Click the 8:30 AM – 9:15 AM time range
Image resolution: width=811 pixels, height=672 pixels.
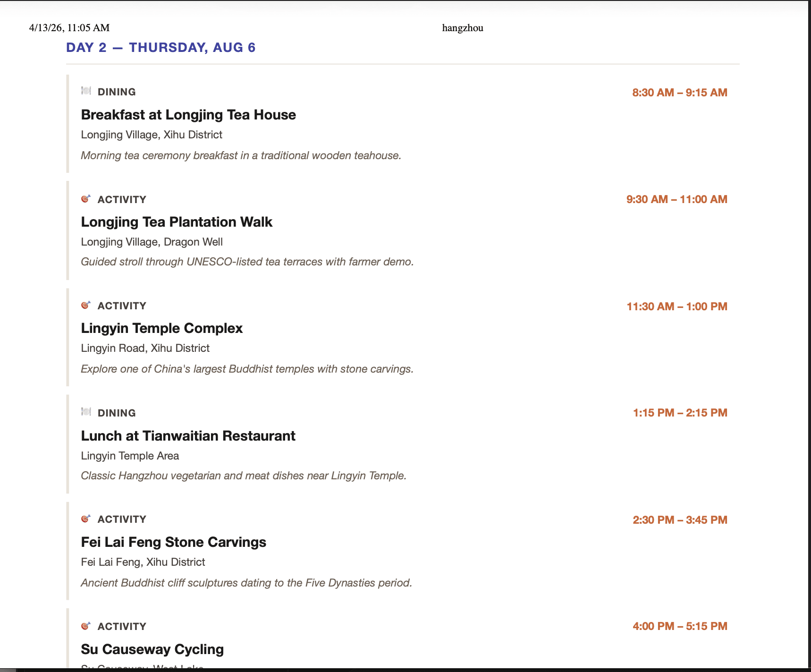pos(680,92)
